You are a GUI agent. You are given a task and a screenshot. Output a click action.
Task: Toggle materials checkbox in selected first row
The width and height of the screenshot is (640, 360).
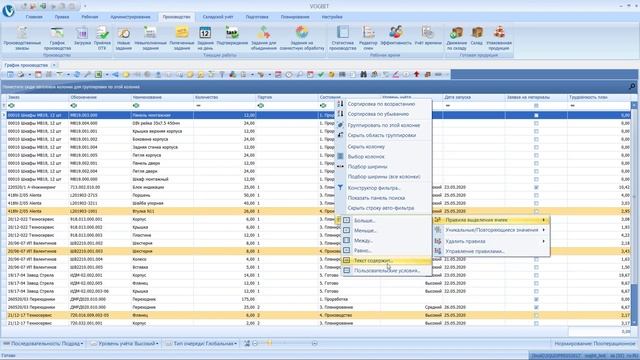pos(536,116)
